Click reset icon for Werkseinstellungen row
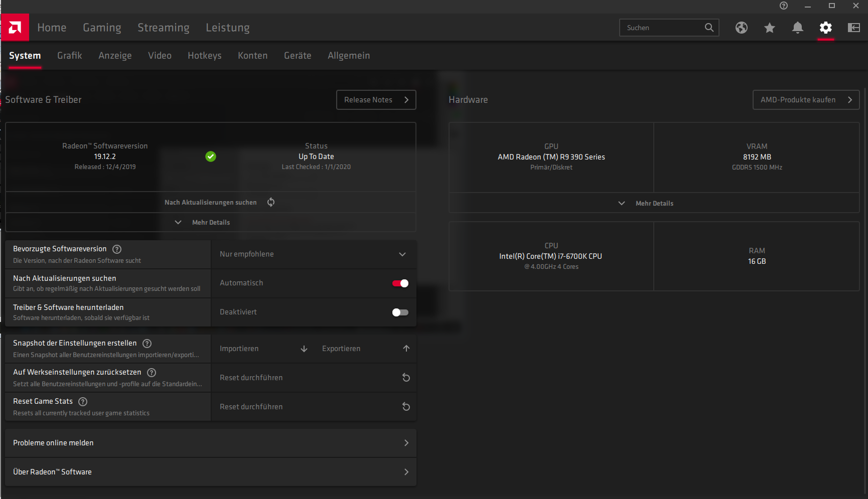This screenshot has height=499, width=868. pyautogui.click(x=406, y=378)
